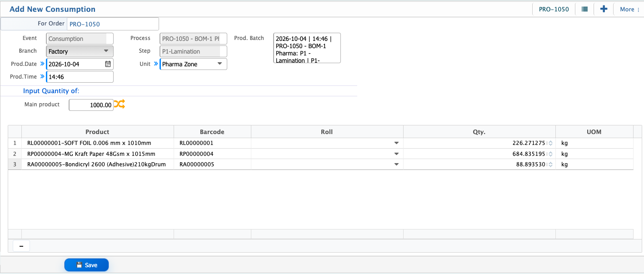Click the Event field showing Consumption
Image resolution: width=644 pixels, height=274 pixels.
point(80,39)
